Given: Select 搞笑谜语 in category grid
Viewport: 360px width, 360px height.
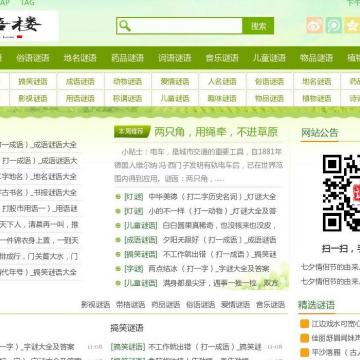Looking at the screenshot, I should (x=33, y=81).
